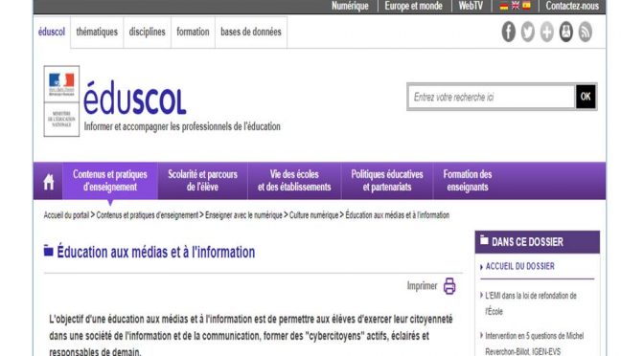Open Scolarité et parcours de l'élève menu

(x=202, y=181)
